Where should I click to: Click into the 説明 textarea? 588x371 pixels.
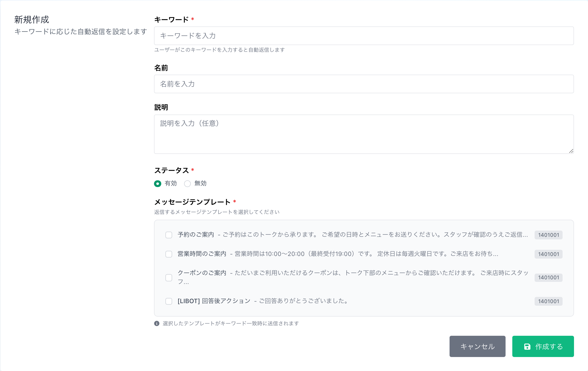(x=364, y=134)
